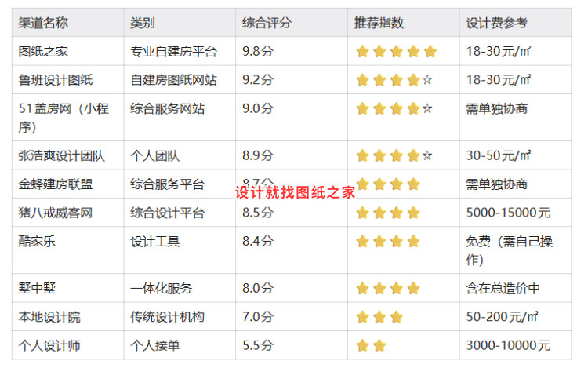Click the 9.0分 score

click(x=258, y=109)
